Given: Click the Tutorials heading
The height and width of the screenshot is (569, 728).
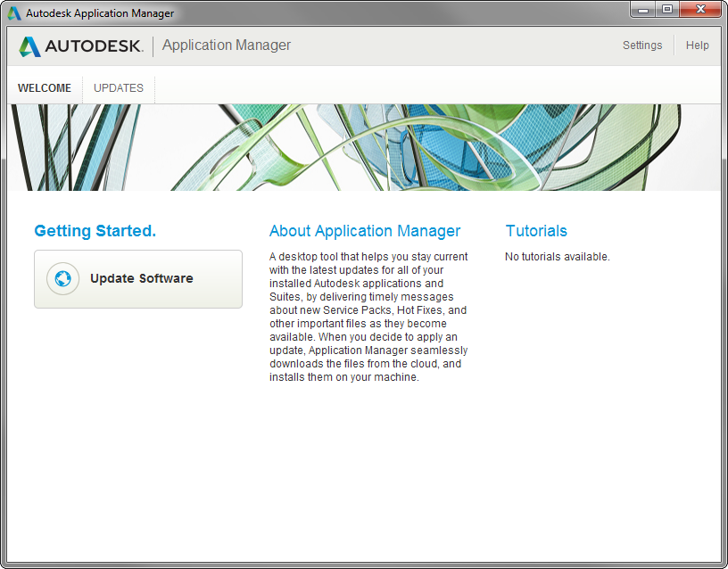Looking at the screenshot, I should (x=535, y=231).
